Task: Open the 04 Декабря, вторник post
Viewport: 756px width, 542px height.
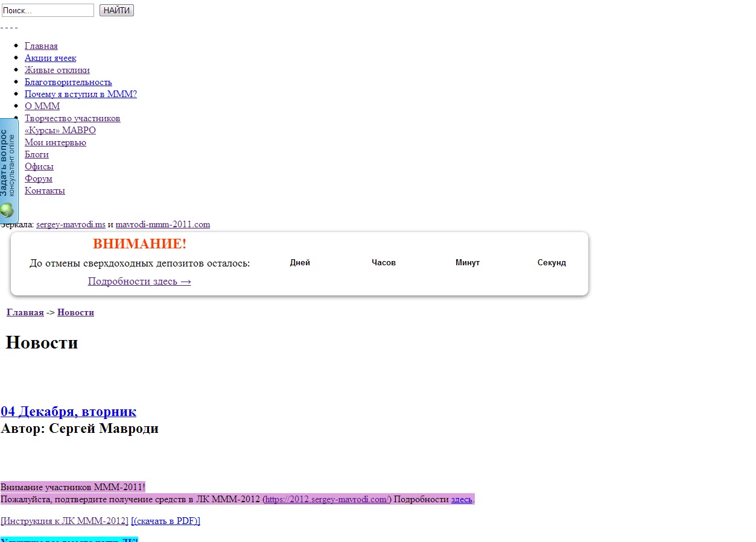Action: click(x=69, y=411)
